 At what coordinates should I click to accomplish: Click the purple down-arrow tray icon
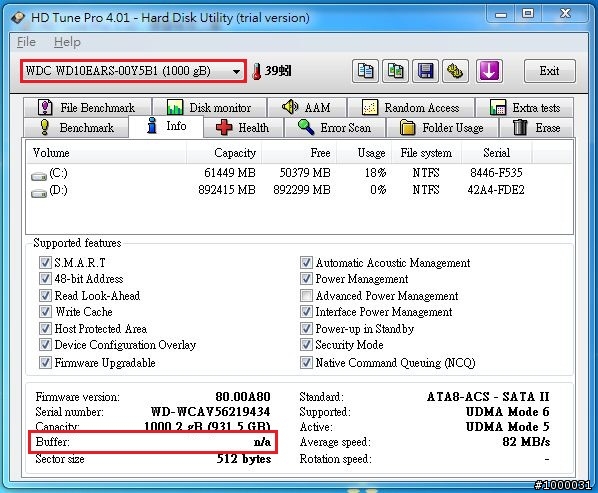tap(489, 71)
